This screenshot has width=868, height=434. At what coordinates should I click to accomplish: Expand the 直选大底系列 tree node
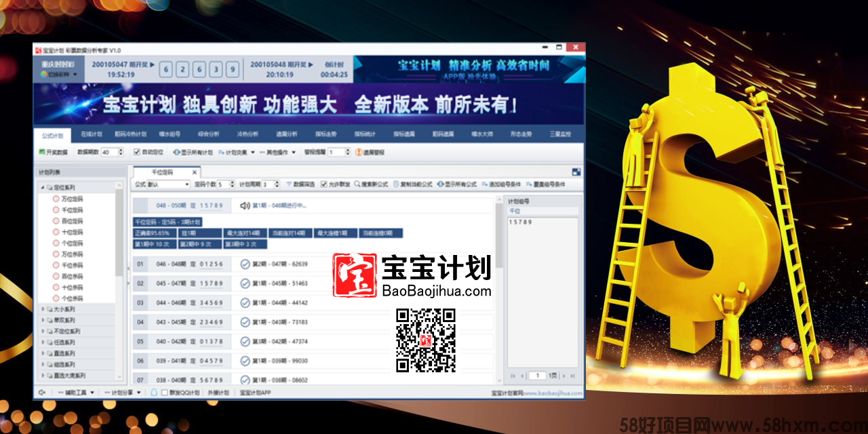click(x=42, y=376)
